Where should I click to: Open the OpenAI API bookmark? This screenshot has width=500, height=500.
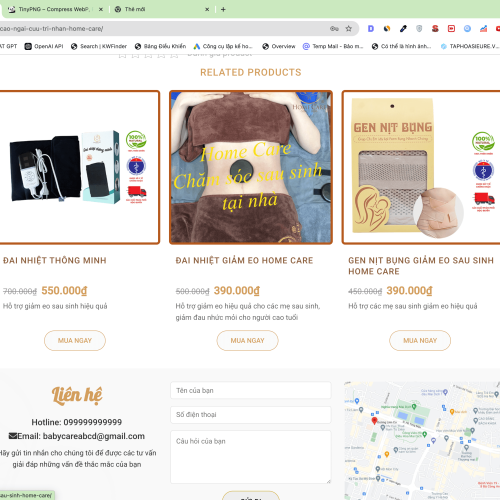pos(44,46)
